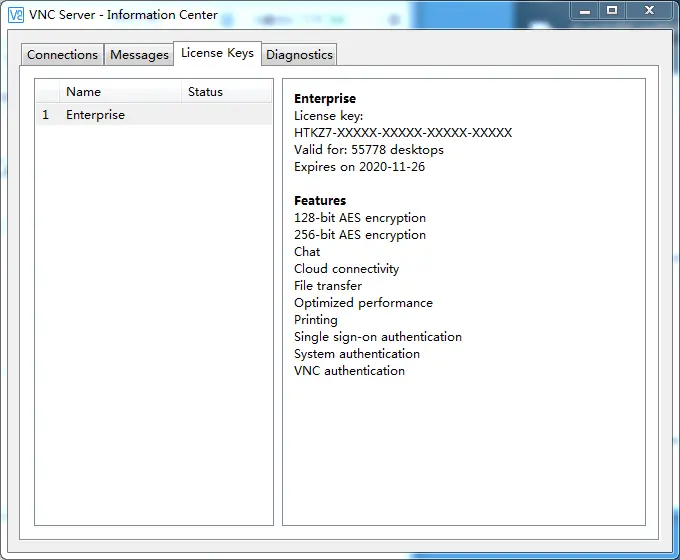The height and width of the screenshot is (560, 680).
Task: Click the VNC Server title bar icon
Action: point(16,15)
